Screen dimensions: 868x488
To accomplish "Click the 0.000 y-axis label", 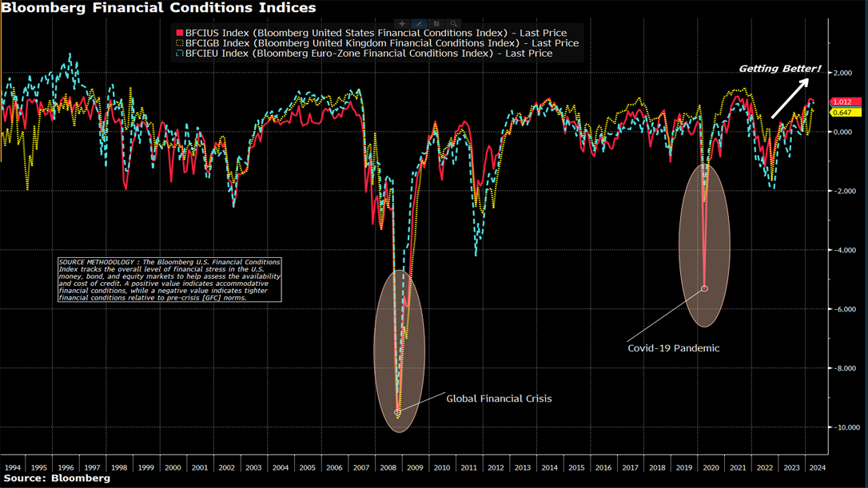I will pyautogui.click(x=842, y=132).
